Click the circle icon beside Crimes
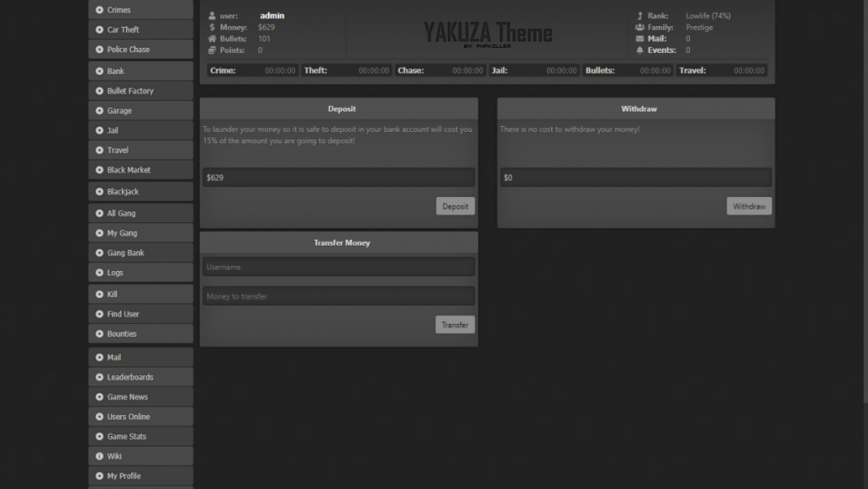868x489 pixels. pos(99,10)
